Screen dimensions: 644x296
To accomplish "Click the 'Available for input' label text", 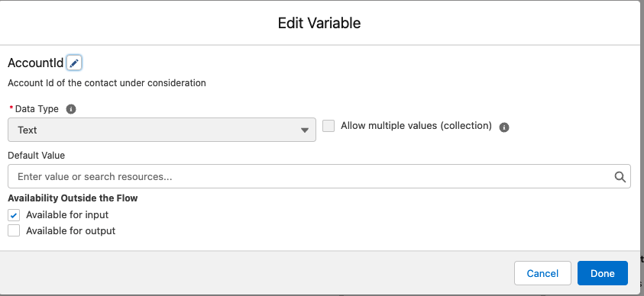I will (x=67, y=215).
